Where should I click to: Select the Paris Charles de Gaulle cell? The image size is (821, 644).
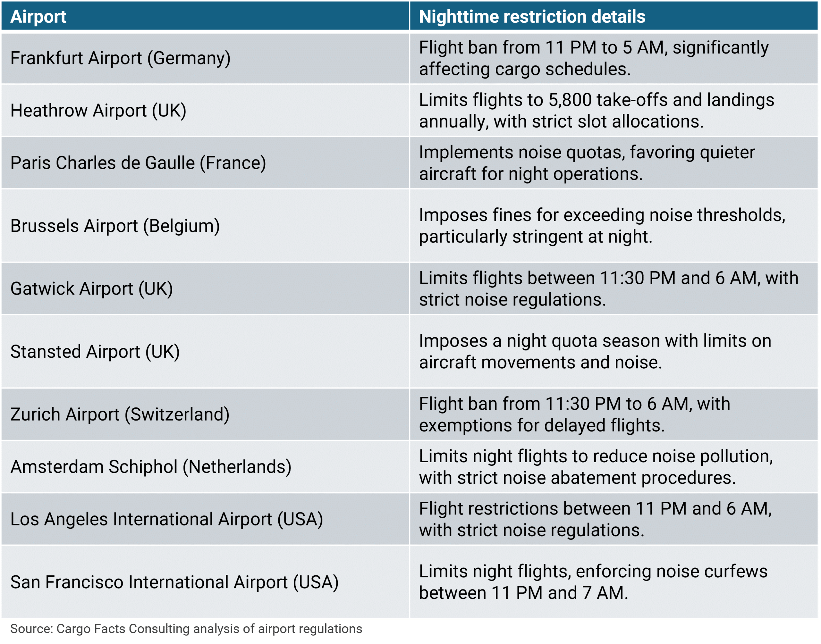(205, 163)
